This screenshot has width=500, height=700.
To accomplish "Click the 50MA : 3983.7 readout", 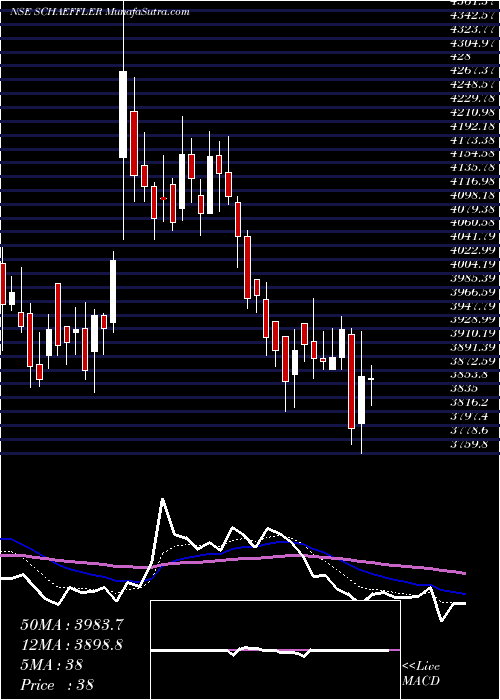I will click(71, 625).
